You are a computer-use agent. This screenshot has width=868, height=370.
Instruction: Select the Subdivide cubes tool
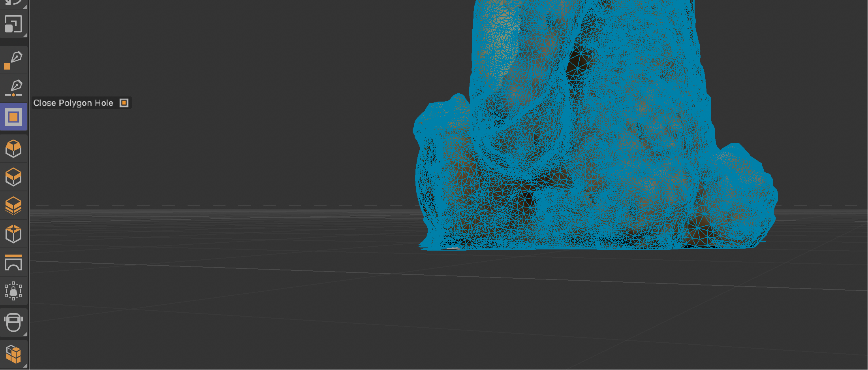(x=13, y=354)
